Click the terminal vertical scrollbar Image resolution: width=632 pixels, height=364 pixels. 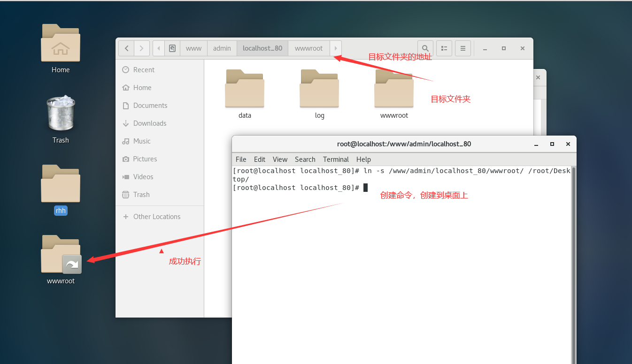click(573, 263)
